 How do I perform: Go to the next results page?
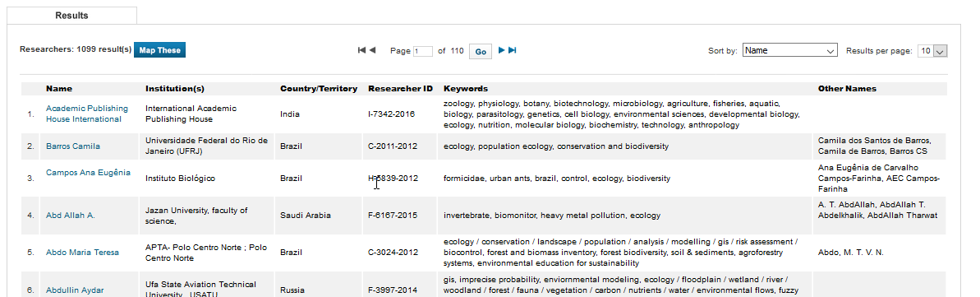501,50
